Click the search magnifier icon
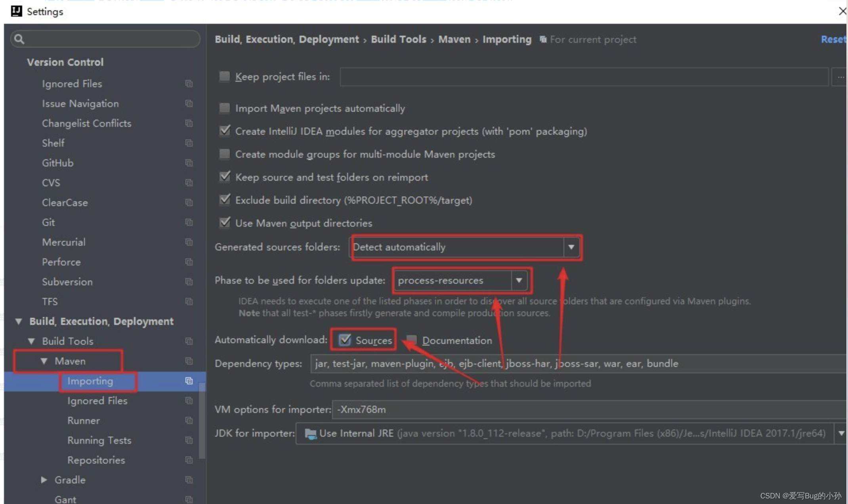Viewport: 848px width, 504px height. coord(19,39)
